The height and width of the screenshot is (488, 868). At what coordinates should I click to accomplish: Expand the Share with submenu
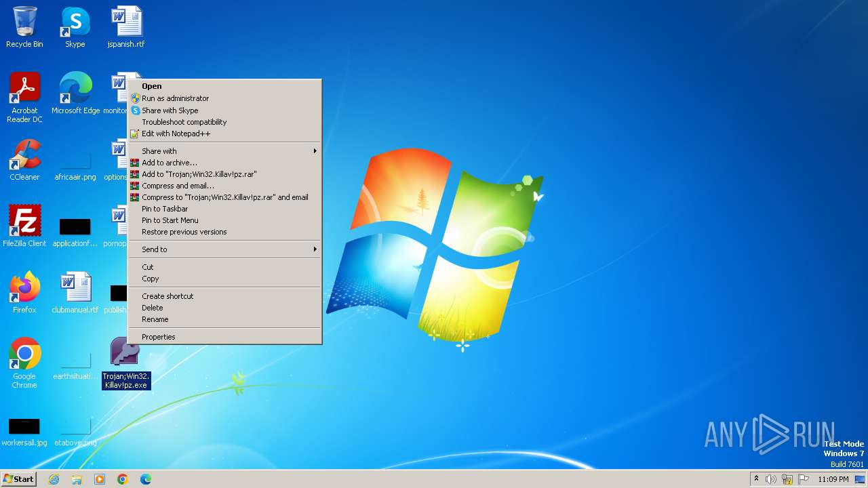[224, 151]
